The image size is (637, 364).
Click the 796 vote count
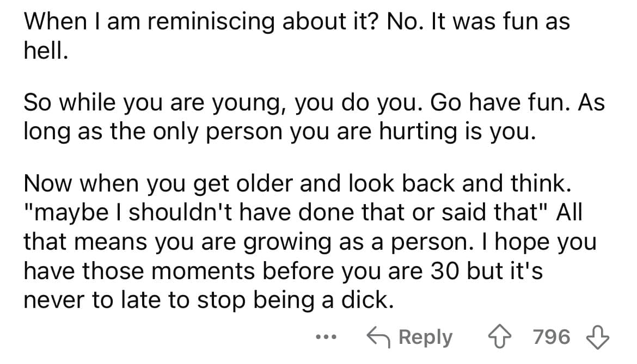552,337
